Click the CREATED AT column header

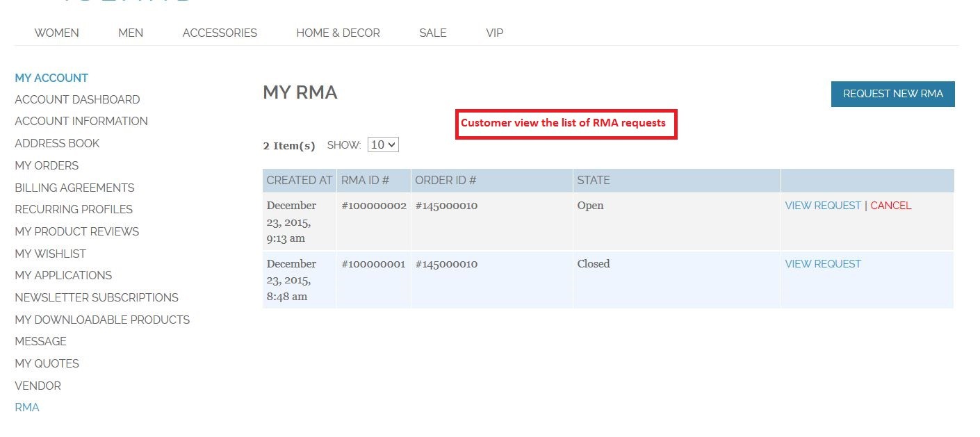point(300,180)
